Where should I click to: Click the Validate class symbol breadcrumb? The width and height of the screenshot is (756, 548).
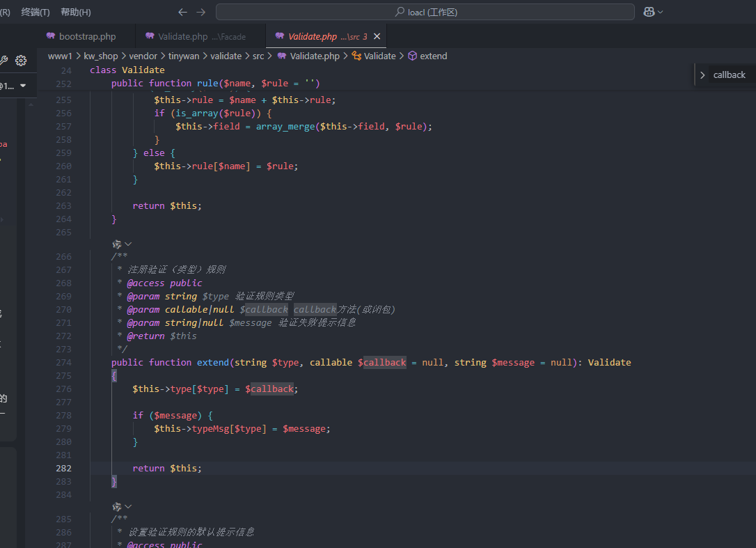pos(379,56)
